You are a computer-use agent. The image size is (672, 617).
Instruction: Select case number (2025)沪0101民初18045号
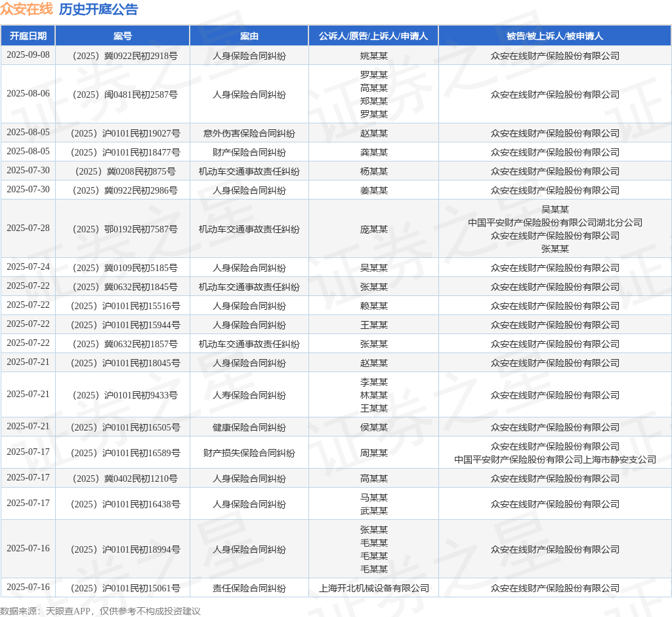tap(125, 363)
